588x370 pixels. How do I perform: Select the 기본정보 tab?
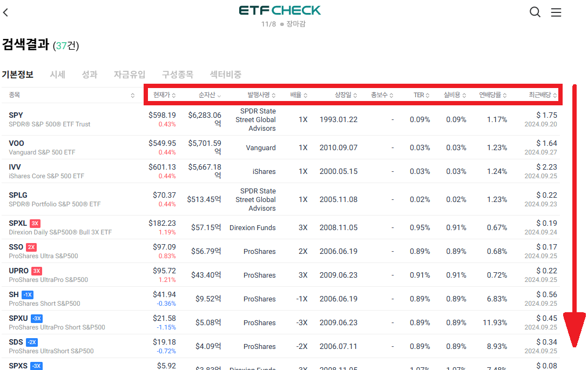tap(18, 75)
